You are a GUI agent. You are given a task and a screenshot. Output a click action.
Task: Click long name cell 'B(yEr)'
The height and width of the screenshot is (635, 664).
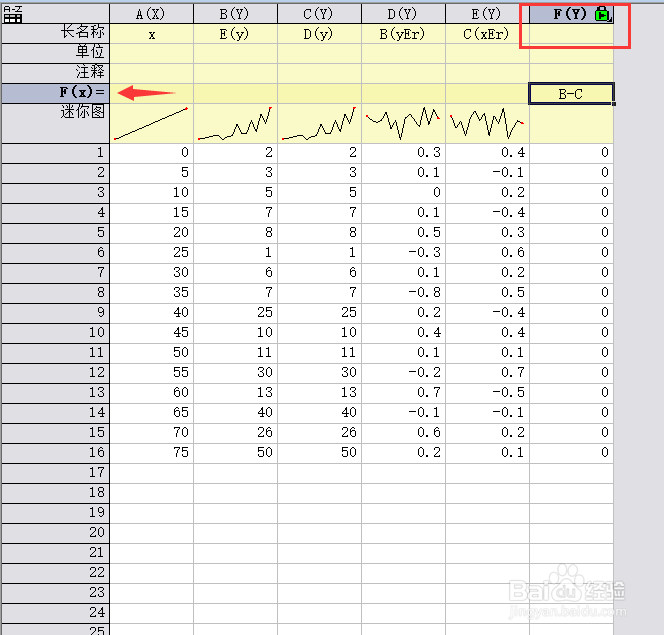pyautogui.click(x=403, y=33)
